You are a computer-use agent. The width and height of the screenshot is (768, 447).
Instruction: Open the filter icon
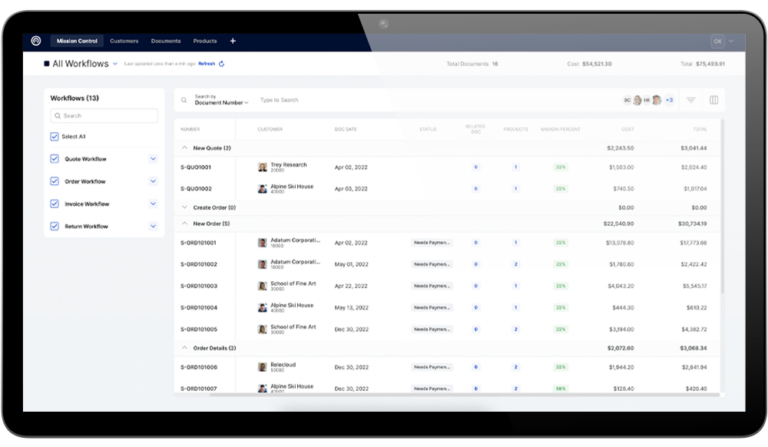click(x=691, y=100)
